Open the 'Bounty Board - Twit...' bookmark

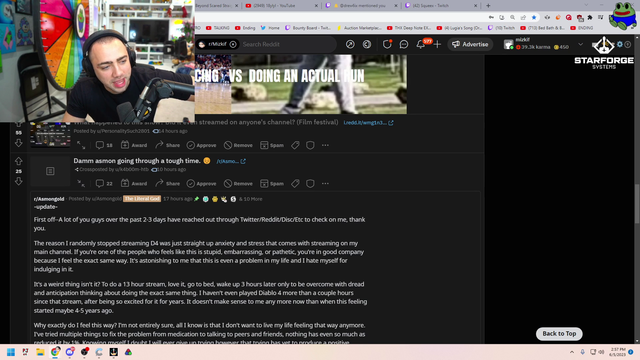pyautogui.click(x=308, y=28)
